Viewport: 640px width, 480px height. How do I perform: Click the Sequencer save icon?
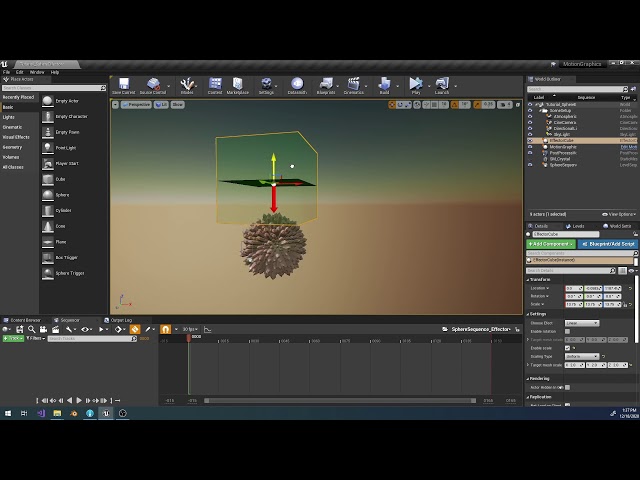click(20, 329)
